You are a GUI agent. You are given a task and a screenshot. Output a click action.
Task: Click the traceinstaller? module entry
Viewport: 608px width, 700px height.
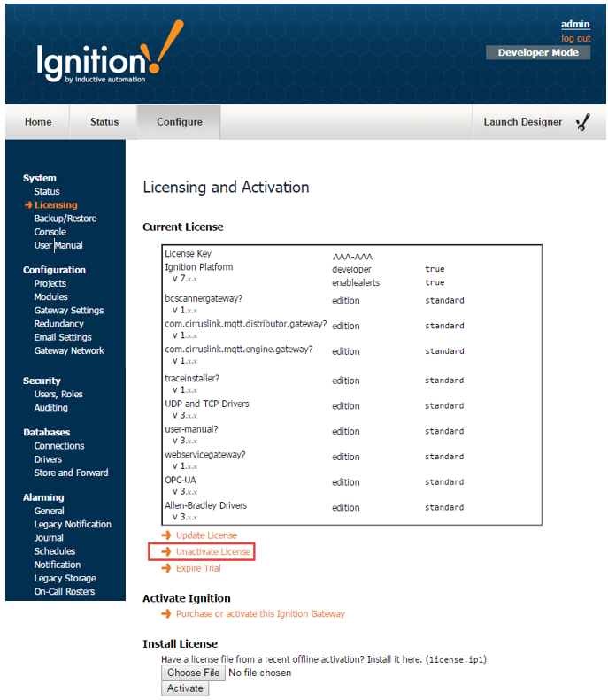point(192,378)
